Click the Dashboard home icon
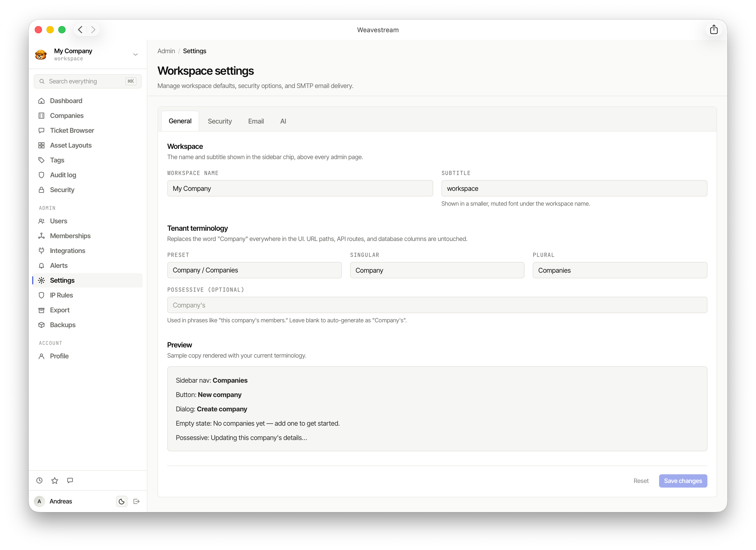The height and width of the screenshot is (550, 756). point(41,101)
